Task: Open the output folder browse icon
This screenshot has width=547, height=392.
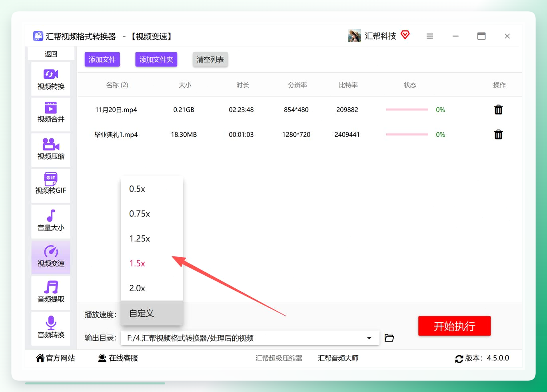Action: pyautogui.click(x=389, y=338)
